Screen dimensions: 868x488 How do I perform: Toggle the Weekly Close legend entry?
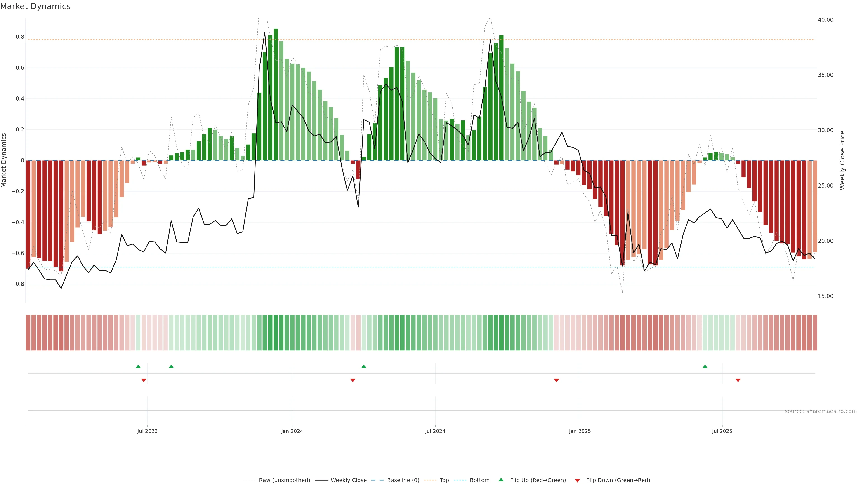click(x=348, y=480)
